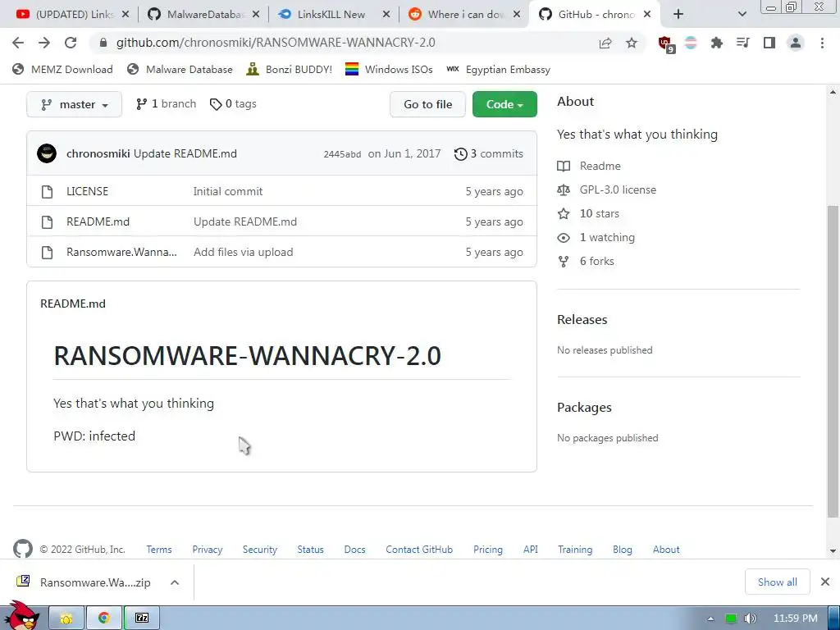Click commit hash 2445abd
This screenshot has width=840, height=630.
pos(342,154)
